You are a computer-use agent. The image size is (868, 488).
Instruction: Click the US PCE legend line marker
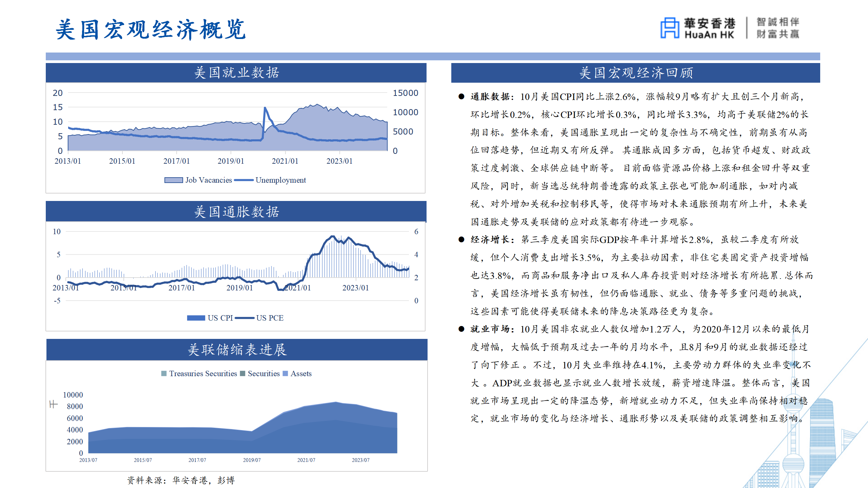click(x=244, y=318)
